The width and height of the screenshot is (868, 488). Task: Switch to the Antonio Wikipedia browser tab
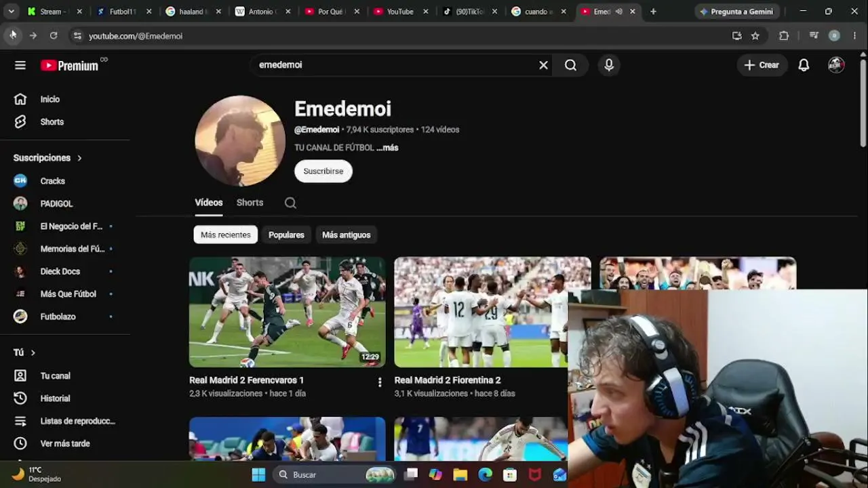pyautogui.click(x=262, y=12)
